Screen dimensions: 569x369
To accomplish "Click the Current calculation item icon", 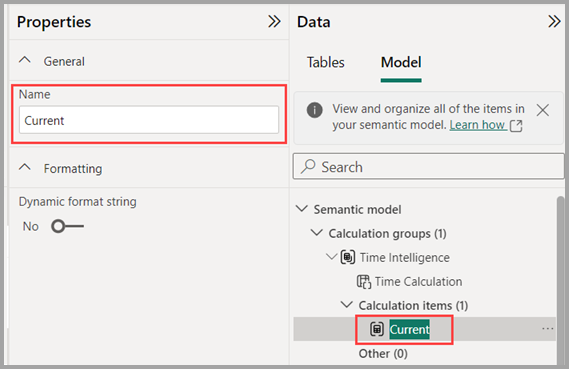I will click(377, 329).
